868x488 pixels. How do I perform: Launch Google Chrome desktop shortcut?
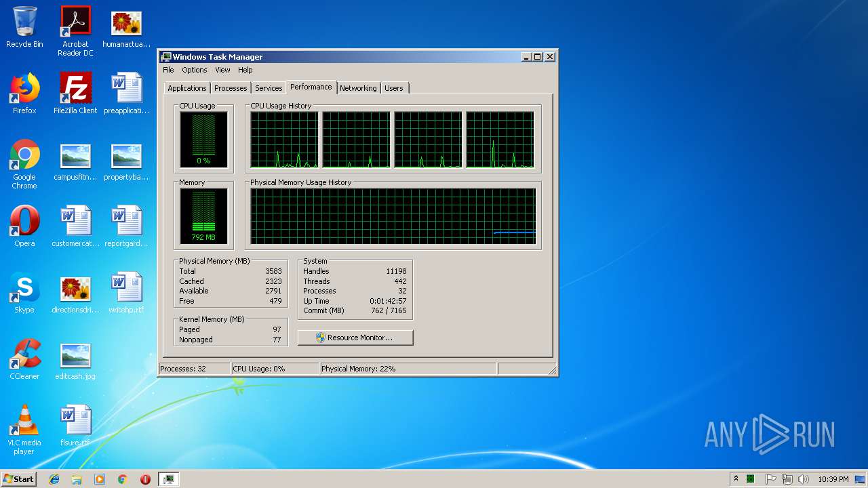pyautogui.click(x=24, y=165)
